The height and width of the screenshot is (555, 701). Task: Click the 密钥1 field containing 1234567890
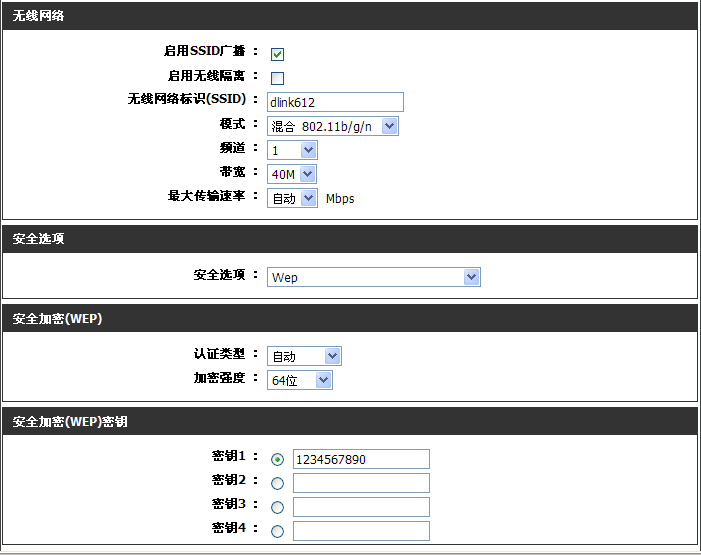[x=360, y=459]
